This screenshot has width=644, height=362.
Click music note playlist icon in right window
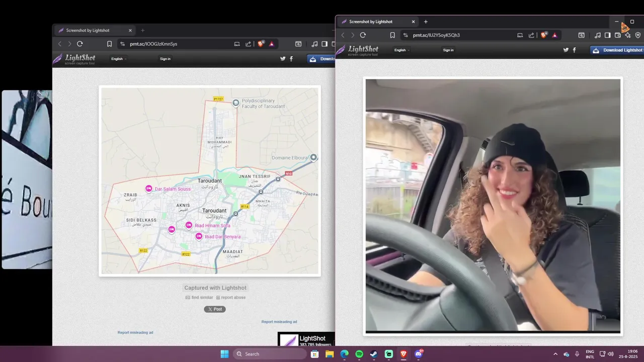tap(598, 35)
